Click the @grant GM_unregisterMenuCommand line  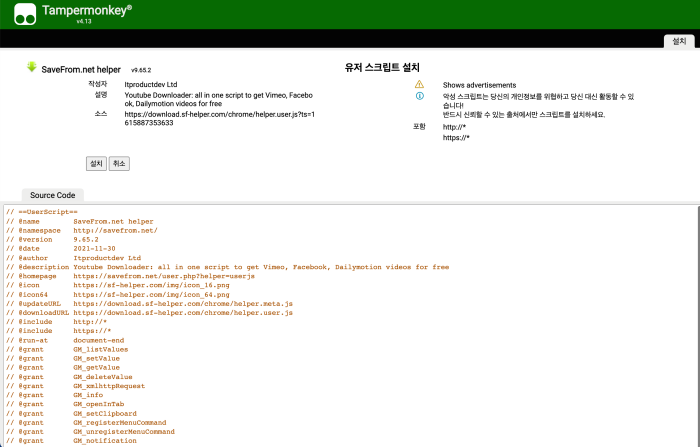coord(90,432)
